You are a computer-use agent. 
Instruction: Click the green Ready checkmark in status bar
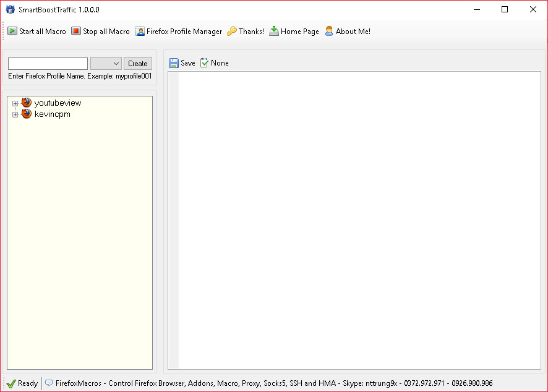(x=11, y=383)
